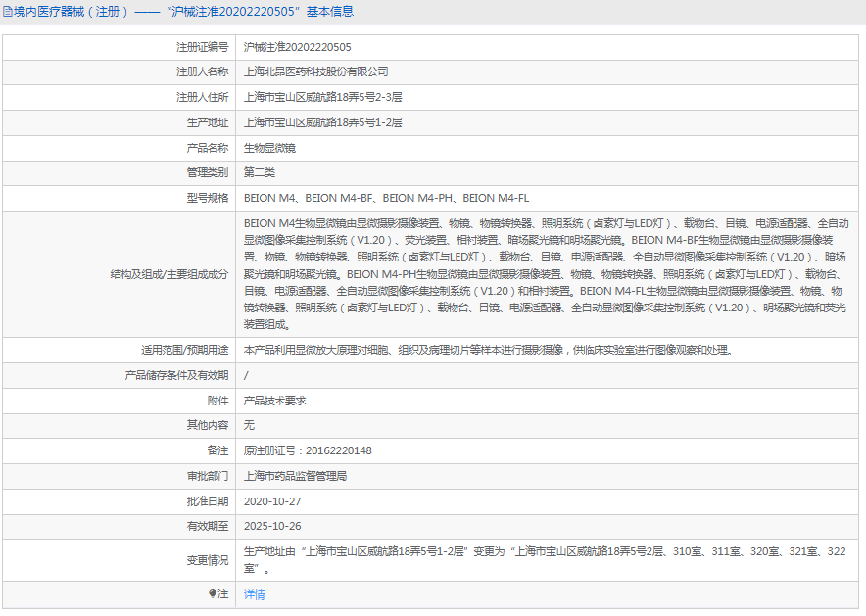Click the 结构及组成/主要组成成分 description text
The width and height of the screenshot is (866, 616).
[539, 275]
